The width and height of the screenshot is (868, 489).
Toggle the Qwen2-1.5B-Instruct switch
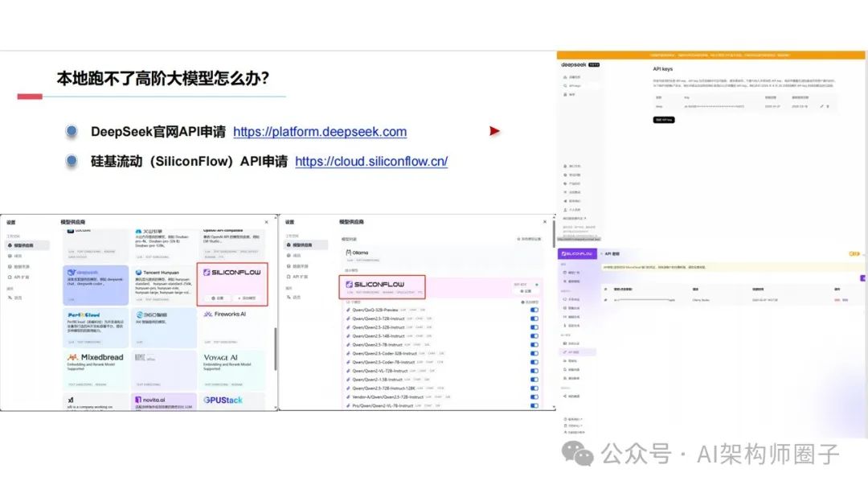[534, 380]
